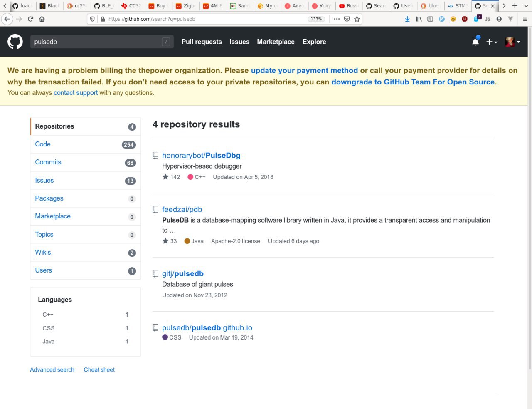Show next tabs using the right tab-strip arrow
The width and height of the screenshot is (532, 409).
tap(504, 6)
